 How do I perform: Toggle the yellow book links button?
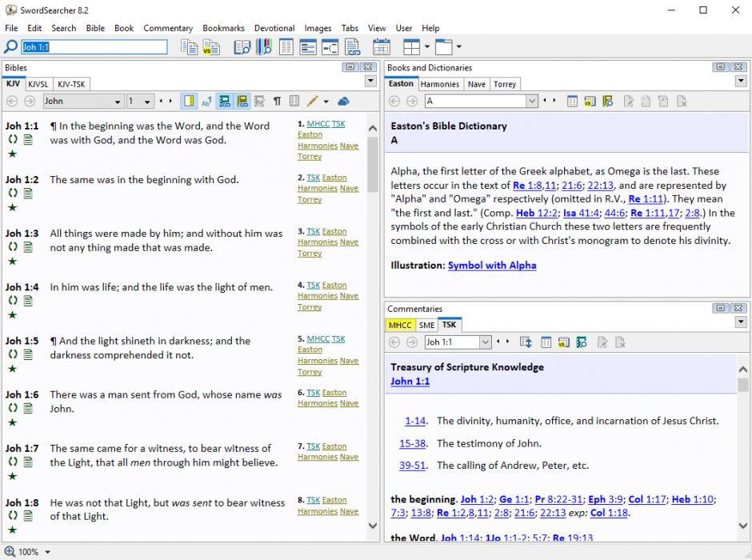242,101
